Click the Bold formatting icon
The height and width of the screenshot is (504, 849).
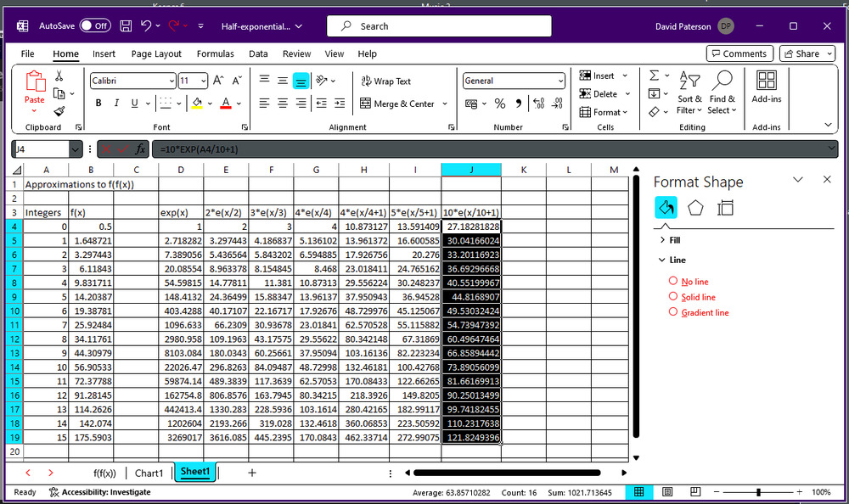tap(98, 104)
